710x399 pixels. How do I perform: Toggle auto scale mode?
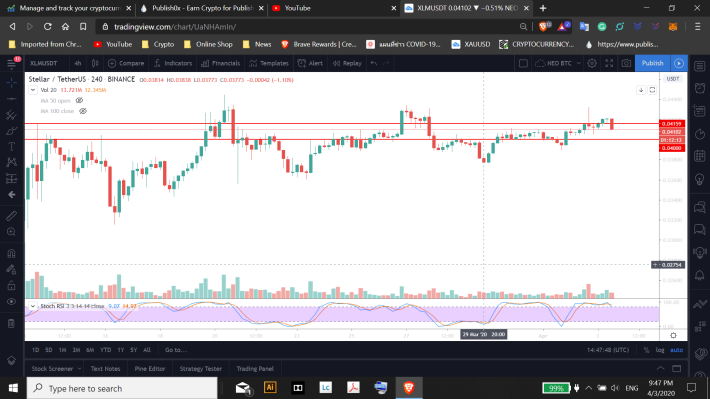(x=676, y=350)
